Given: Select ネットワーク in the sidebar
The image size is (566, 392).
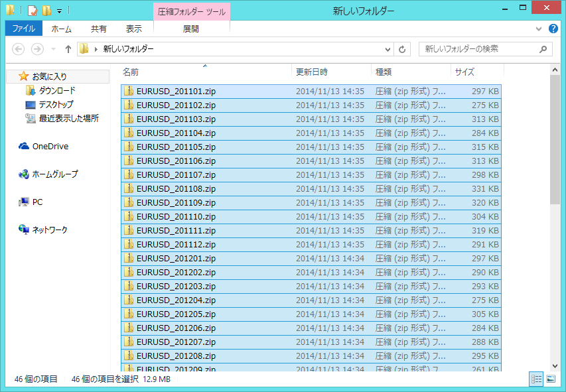Looking at the screenshot, I should coord(50,230).
